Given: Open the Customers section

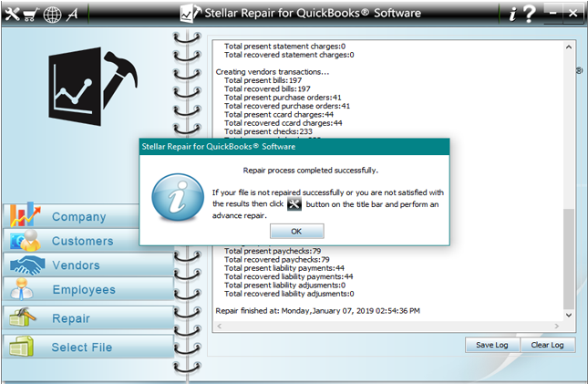Looking at the screenshot, I should 71,241.
